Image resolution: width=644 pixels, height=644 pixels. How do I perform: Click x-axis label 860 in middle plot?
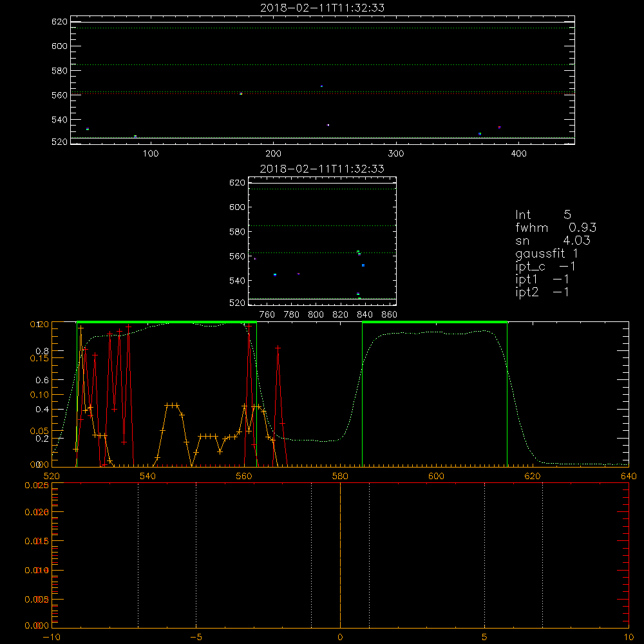pyautogui.click(x=390, y=315)
